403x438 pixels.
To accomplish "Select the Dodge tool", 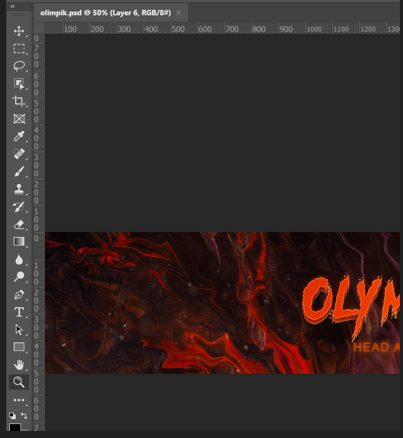I will 19,277.
